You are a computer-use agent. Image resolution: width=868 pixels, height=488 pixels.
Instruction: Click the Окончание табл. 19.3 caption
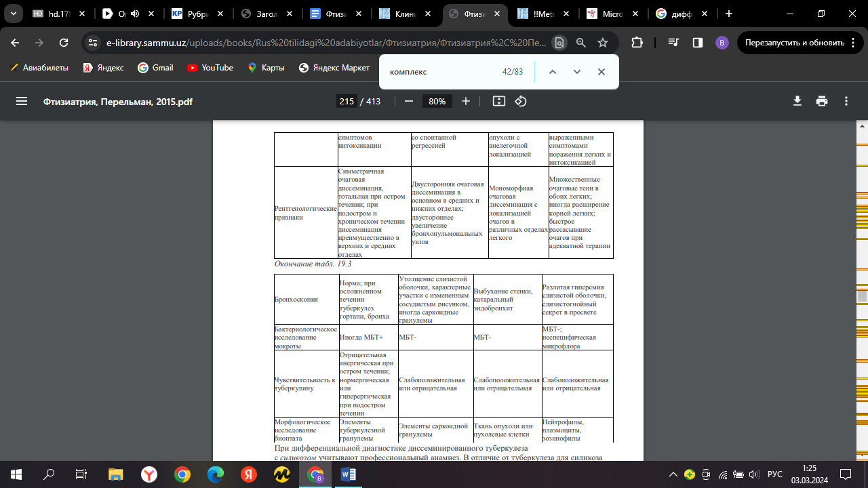[x=313, y=264]
